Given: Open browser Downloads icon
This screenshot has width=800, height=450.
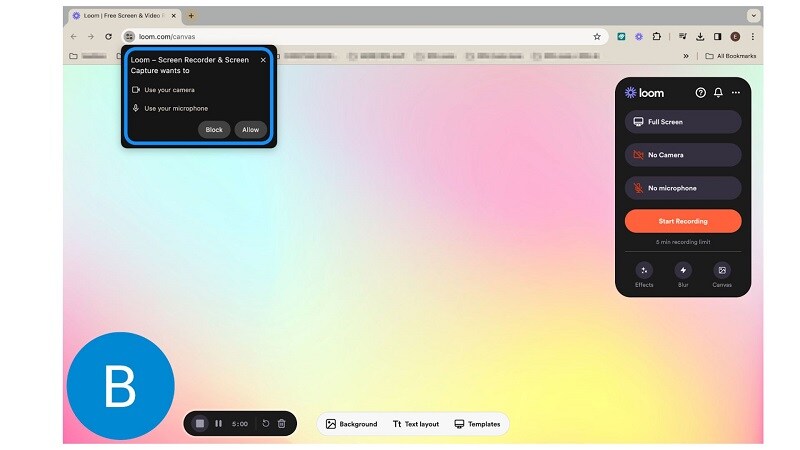Looking at the screenshot, I should click(x=700, y=37).
